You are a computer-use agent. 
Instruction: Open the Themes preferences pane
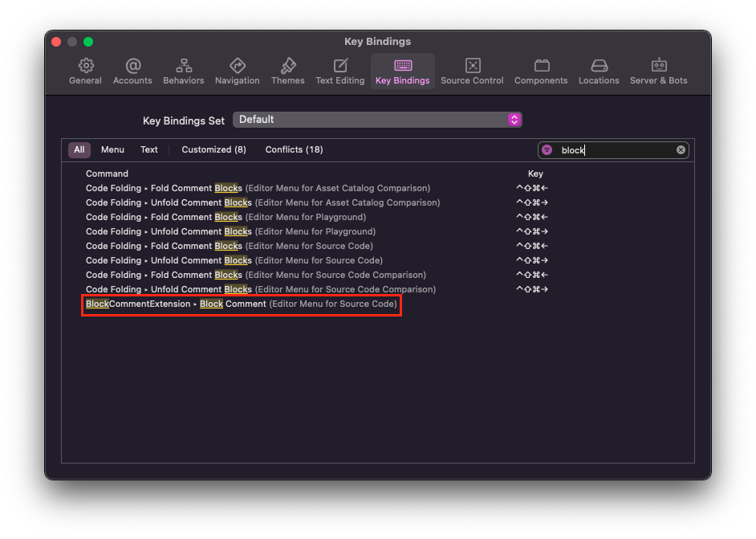click(288, 71)
